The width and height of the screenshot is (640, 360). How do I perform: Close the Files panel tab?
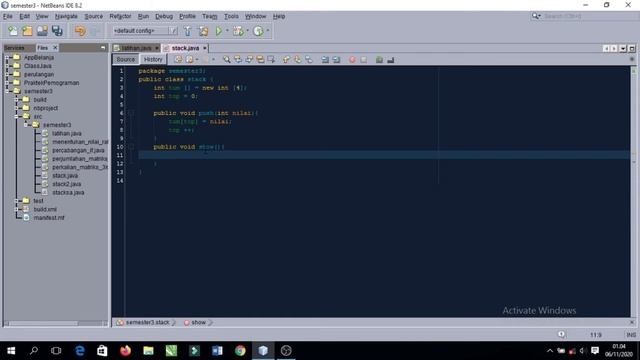point(55,48)
